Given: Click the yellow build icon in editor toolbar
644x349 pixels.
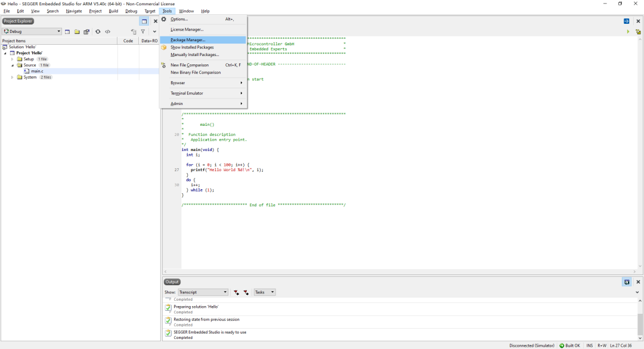Looking at the screenshot, I should 638,32.
